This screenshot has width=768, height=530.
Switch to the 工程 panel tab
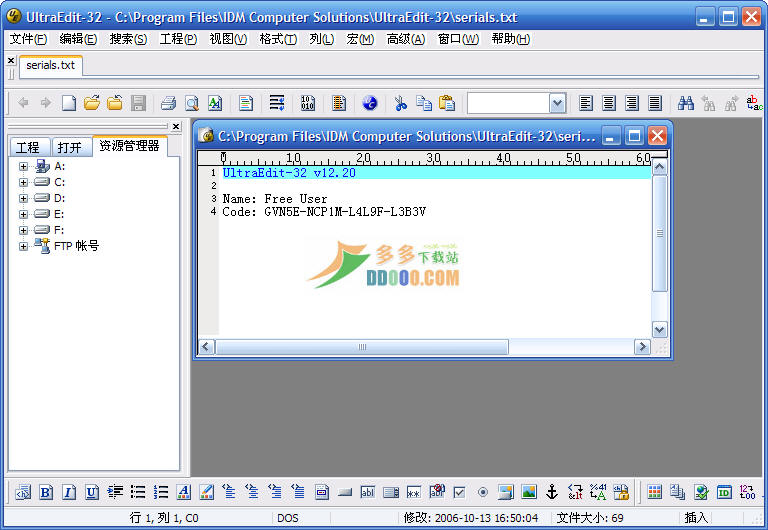(x=29, y=147)
